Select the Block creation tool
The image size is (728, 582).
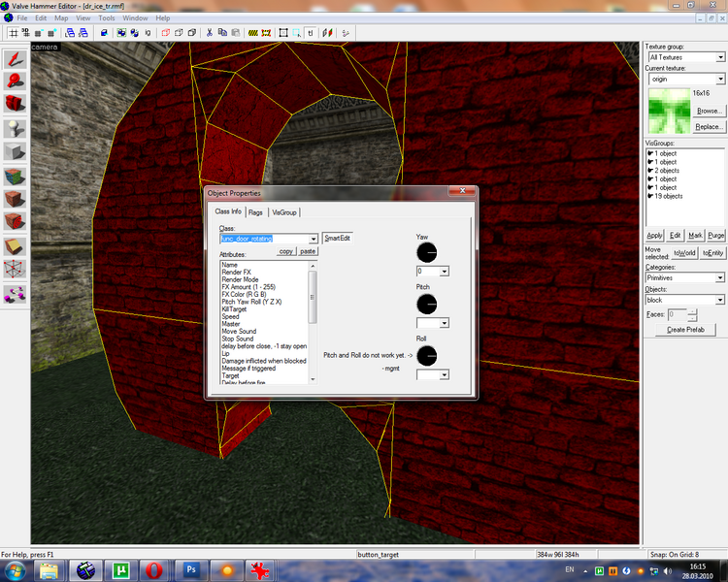click(x=15, y=151)
